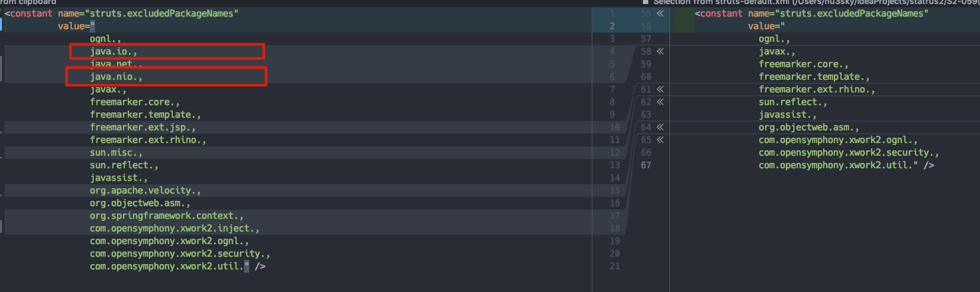Click the com.opensymphony.xwork2.inject., line
980x292 pixels.
click(174, 228)
